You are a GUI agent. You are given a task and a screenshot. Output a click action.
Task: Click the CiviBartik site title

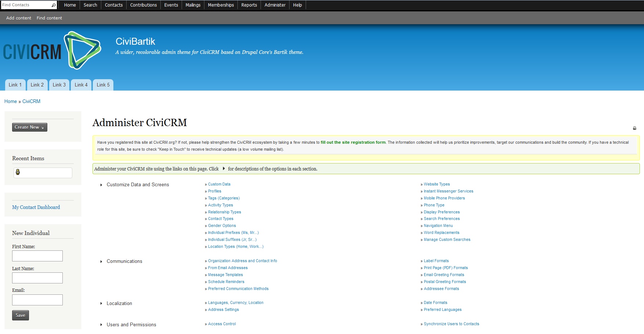(135, 41)
